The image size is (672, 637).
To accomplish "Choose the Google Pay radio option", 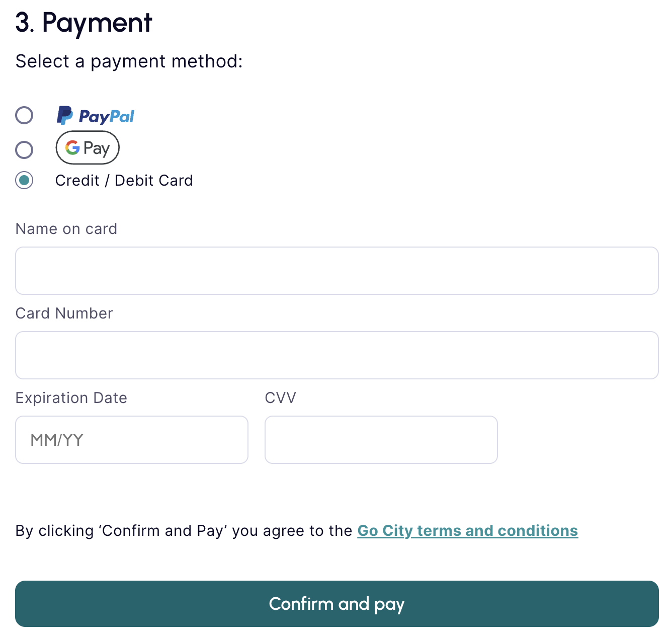I will click(24, 149).
